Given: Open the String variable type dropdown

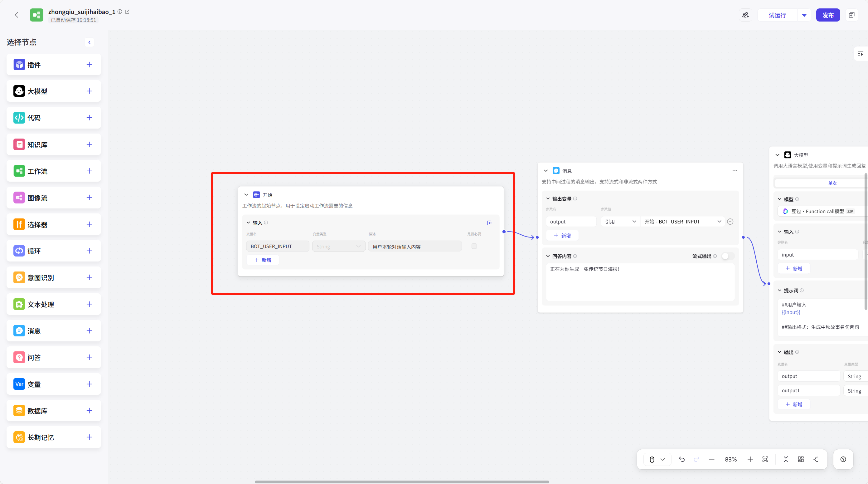Looking at the screenshot, I should pos(338,247).
